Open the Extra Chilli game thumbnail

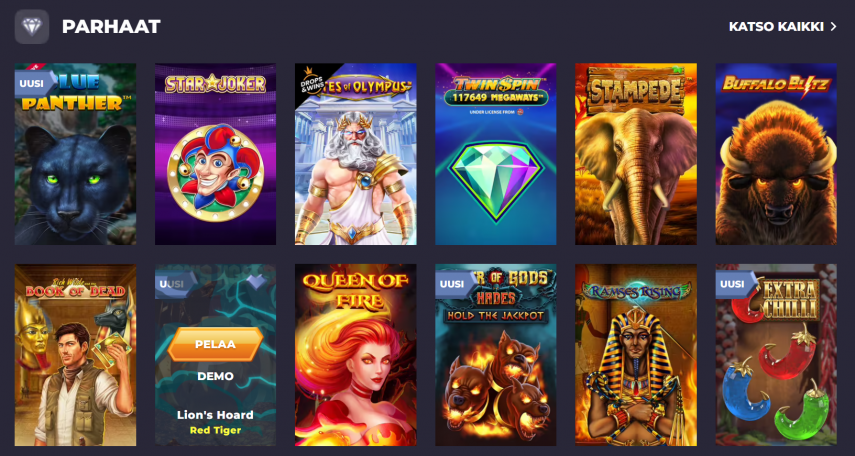point(776,355)
